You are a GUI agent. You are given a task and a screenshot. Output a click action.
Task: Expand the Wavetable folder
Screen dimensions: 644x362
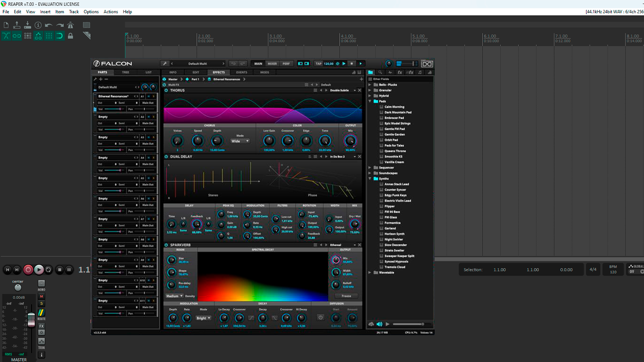tap(370, 272)
